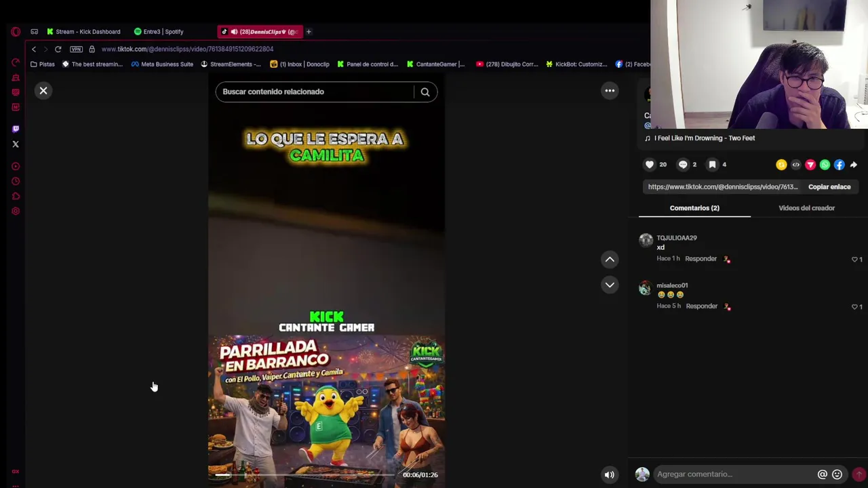Copy link with Copiar enlace button
868x488 pixels.
click(x=829, y=187)
